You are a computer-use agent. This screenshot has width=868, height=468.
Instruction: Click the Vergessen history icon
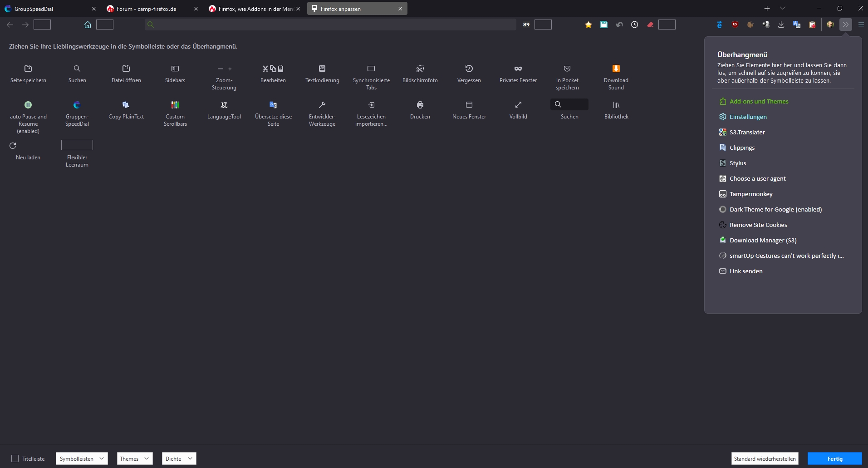469,69
